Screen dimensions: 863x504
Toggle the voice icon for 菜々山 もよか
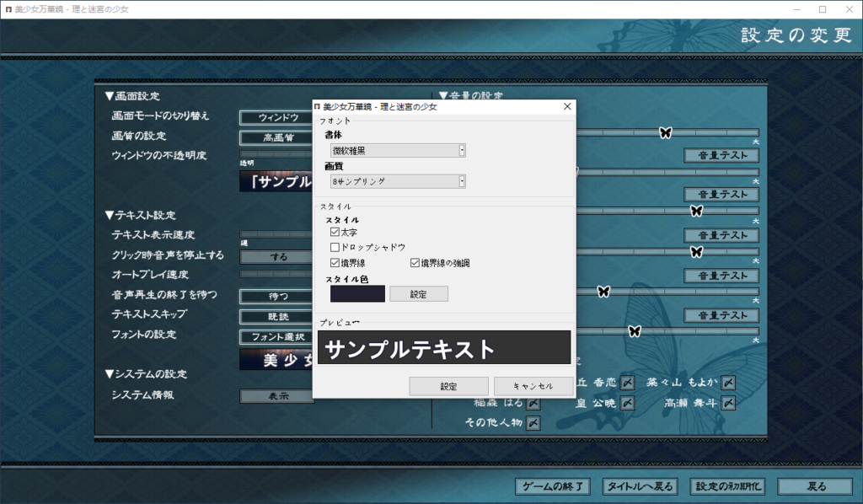click(728, 383)
